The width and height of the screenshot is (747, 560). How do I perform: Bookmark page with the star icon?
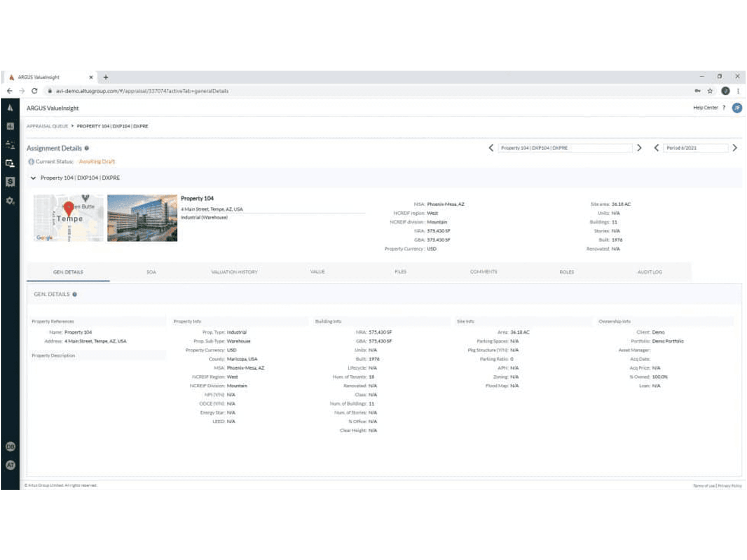[x=710, y=91]
